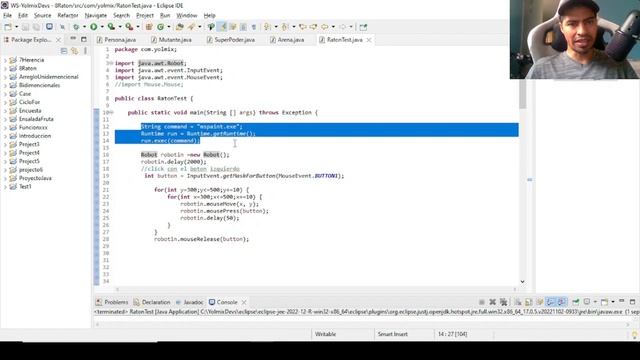This screenshot has width=640, height=360.
Task: Open dropdown arrow next to Run button
Action: tap(102, 27)
